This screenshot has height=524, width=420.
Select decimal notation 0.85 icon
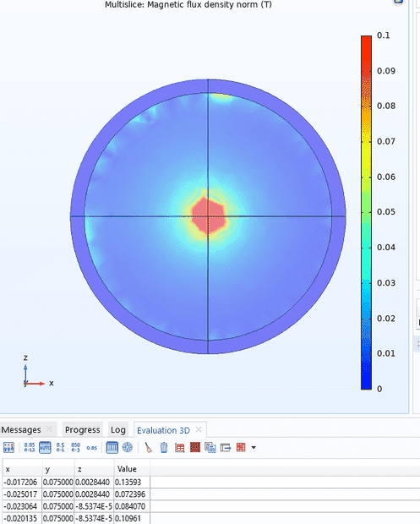pos(91,448)
